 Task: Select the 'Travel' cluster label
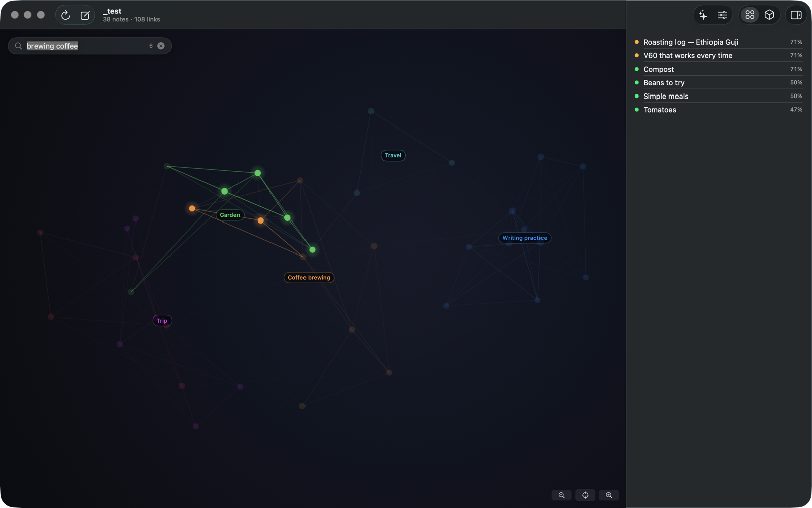pyautogui.click(x=393, y=155)
